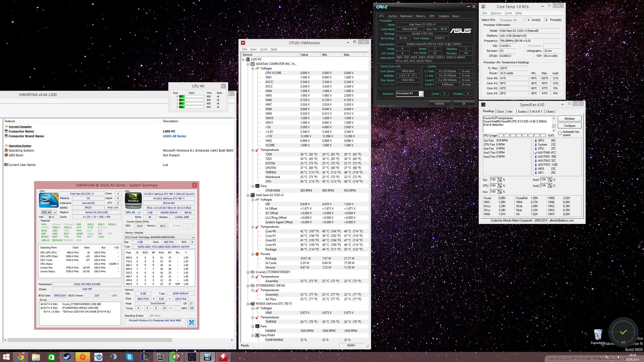Collapse Intel Xeon E3 1230 v3 node
The image size is (644, 362).
[248, 195]
